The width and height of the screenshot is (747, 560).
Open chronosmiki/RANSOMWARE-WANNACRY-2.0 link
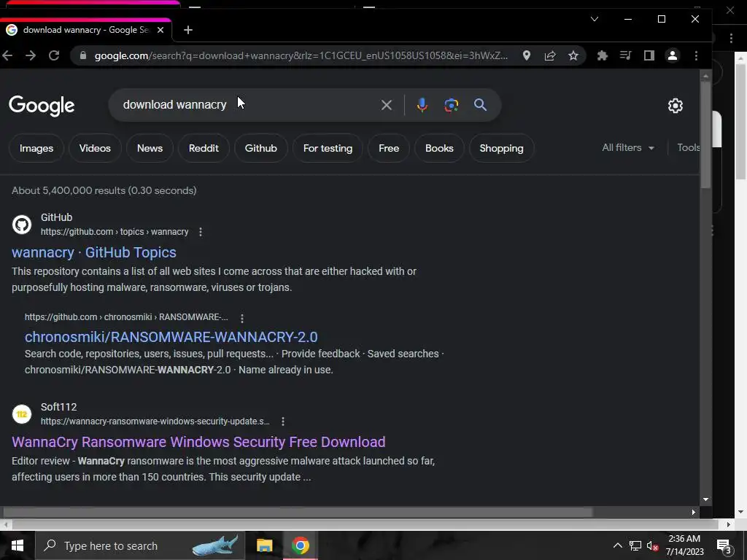[x=171, y=337]
